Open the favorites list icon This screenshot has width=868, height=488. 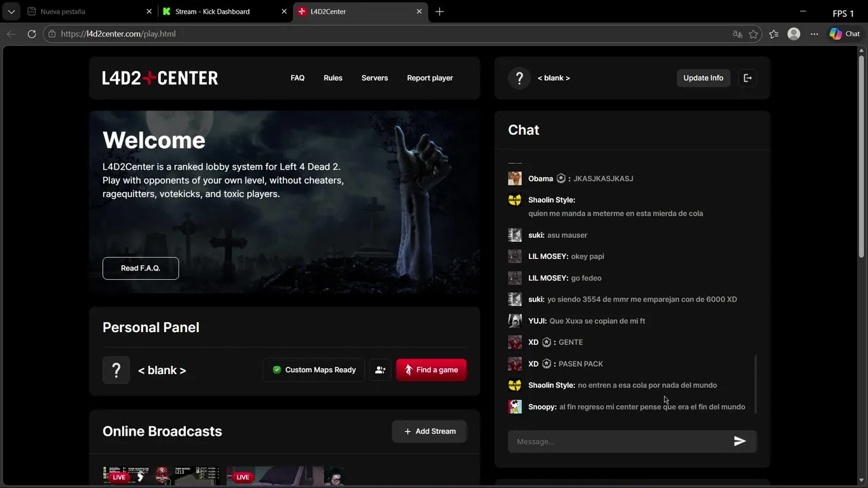pos(774,34)
